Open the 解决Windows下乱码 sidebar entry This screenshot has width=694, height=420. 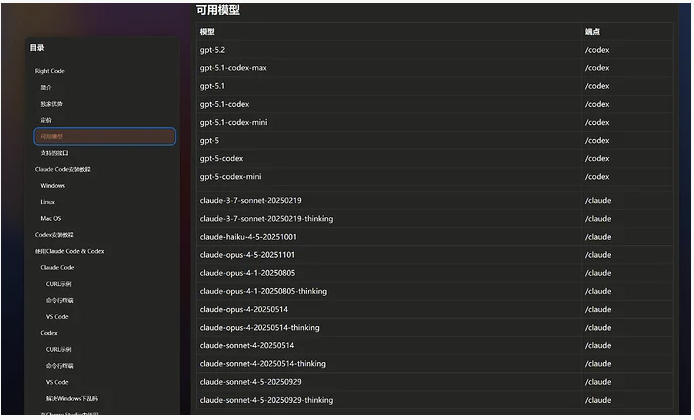click(x=72, y=398)
